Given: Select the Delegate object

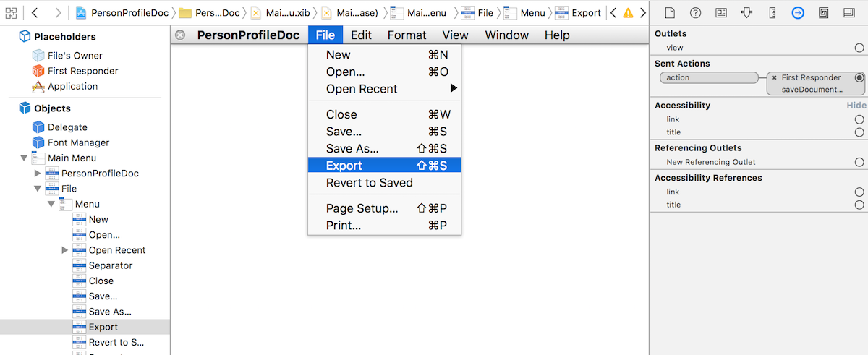Looking at the screenshot, I should (x=60, y=127).
